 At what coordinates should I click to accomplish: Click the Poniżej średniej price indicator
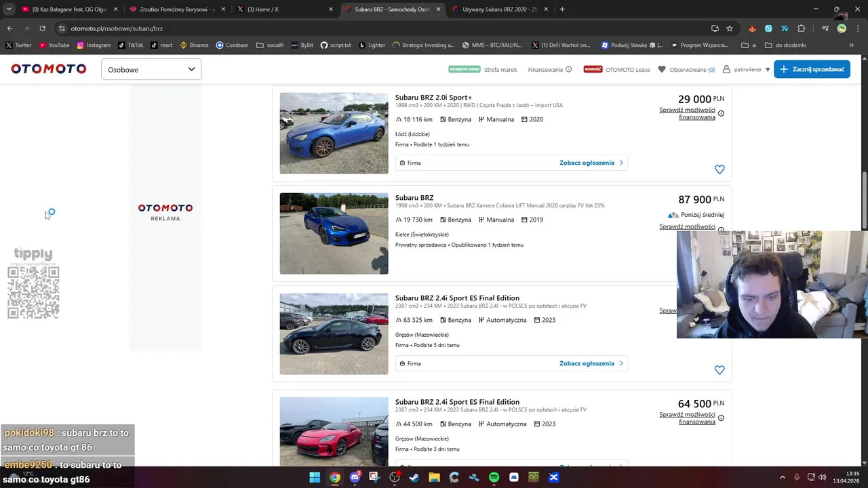[696, 215]
